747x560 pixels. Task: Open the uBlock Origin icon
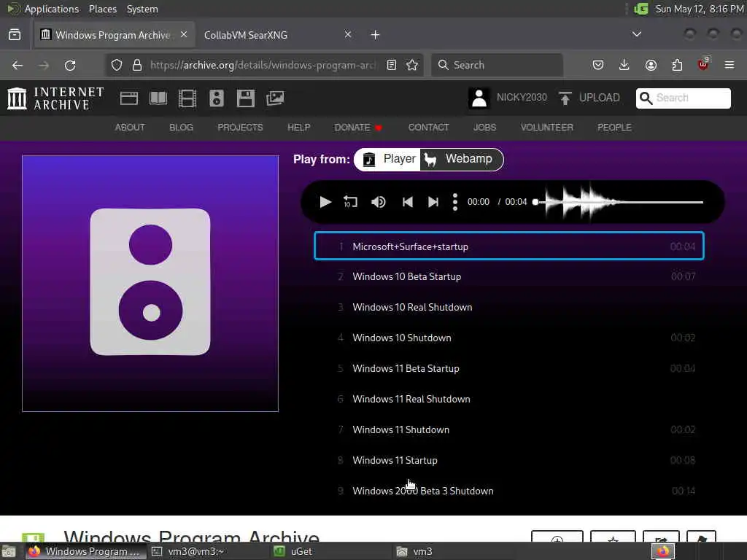(x=703, y=64)
